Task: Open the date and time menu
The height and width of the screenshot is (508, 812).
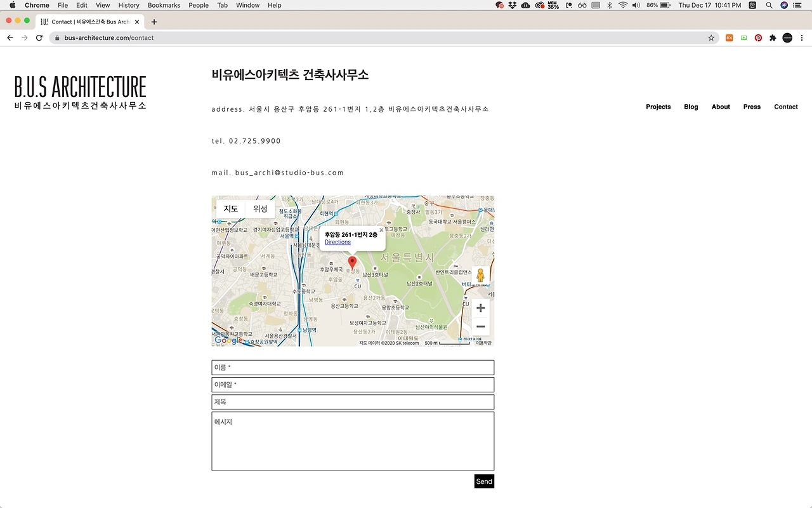Action: 710,5
